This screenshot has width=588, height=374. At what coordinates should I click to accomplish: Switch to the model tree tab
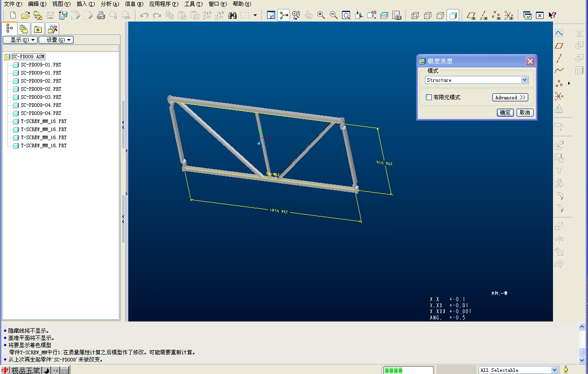pos(9,28)
